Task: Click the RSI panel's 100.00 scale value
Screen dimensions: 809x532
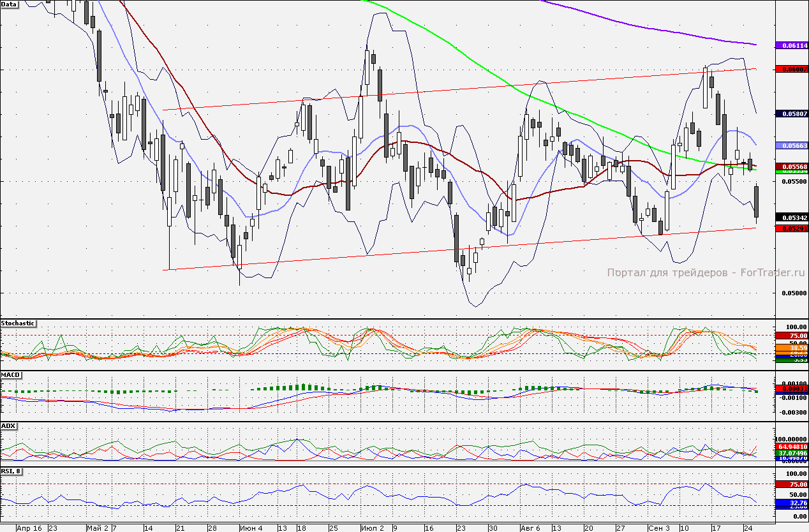Action: 795,474
